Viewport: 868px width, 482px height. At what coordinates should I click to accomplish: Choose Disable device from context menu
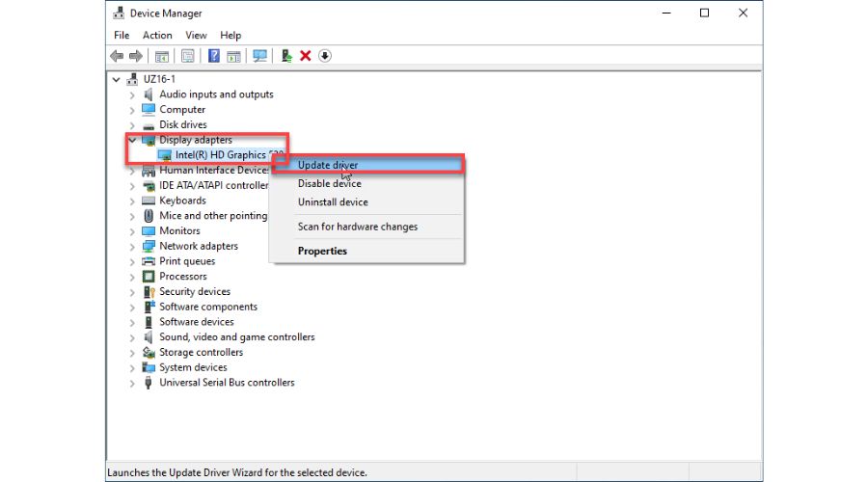pyautogui.click(x=366, y=184)
